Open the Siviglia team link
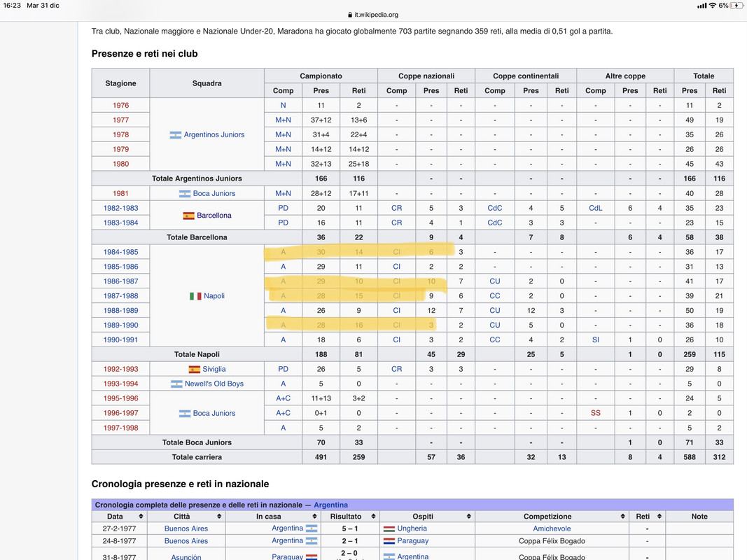The image size is (747, 560). [x=214, y=370]
